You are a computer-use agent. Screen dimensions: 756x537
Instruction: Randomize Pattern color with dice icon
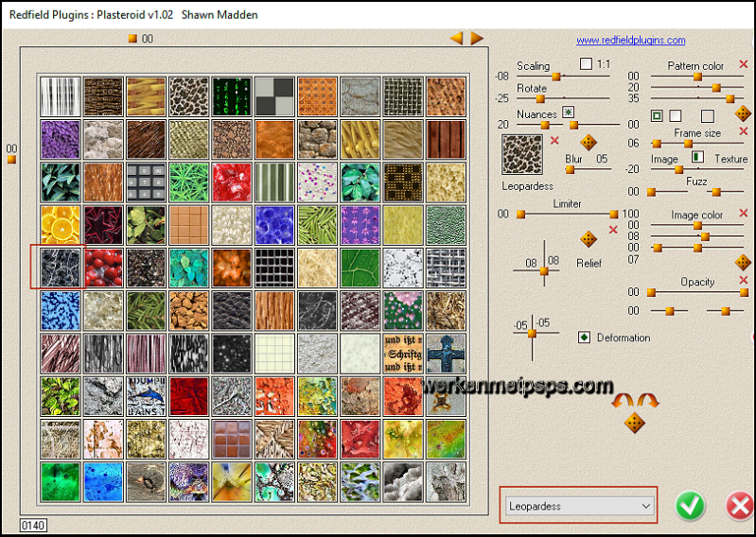click(743, 113)
